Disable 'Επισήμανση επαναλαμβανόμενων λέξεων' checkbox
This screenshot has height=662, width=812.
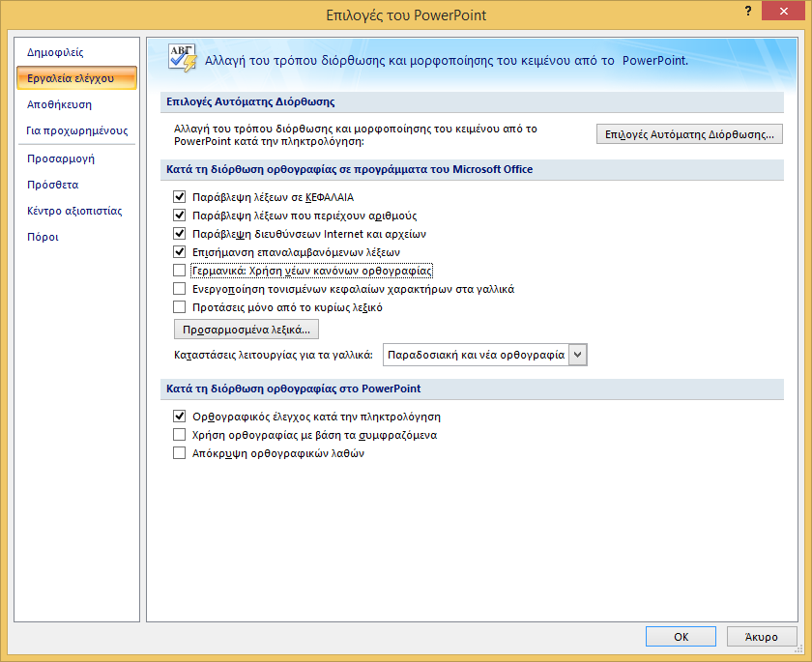click(x=179, y=252)
